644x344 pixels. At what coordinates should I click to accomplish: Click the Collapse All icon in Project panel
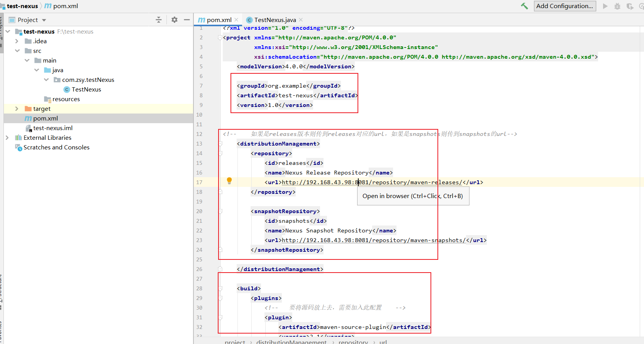coord(159,20)
